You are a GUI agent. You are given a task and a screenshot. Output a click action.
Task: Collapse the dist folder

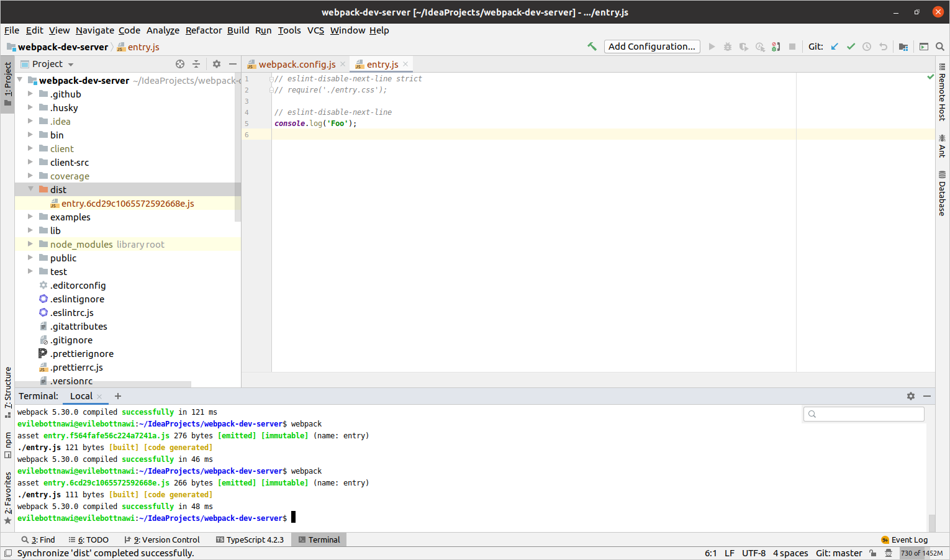30,189
